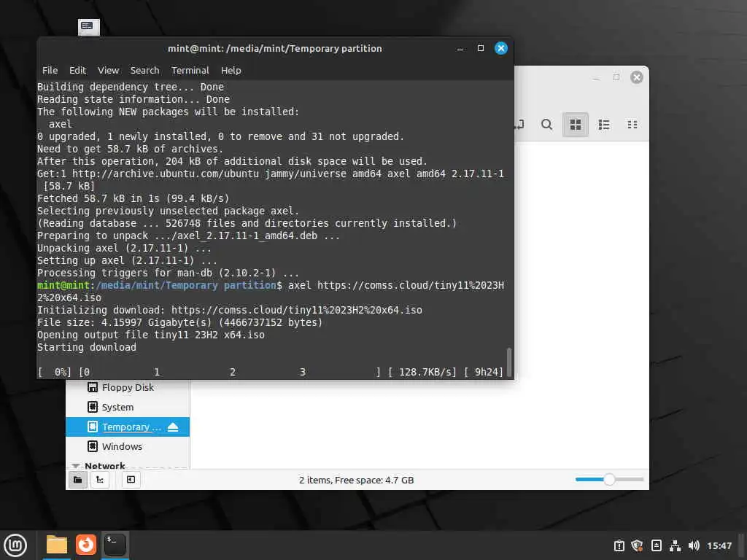
Task: Switch file manager to compact view
Action: pyautogui.click(x=632, y=125)
